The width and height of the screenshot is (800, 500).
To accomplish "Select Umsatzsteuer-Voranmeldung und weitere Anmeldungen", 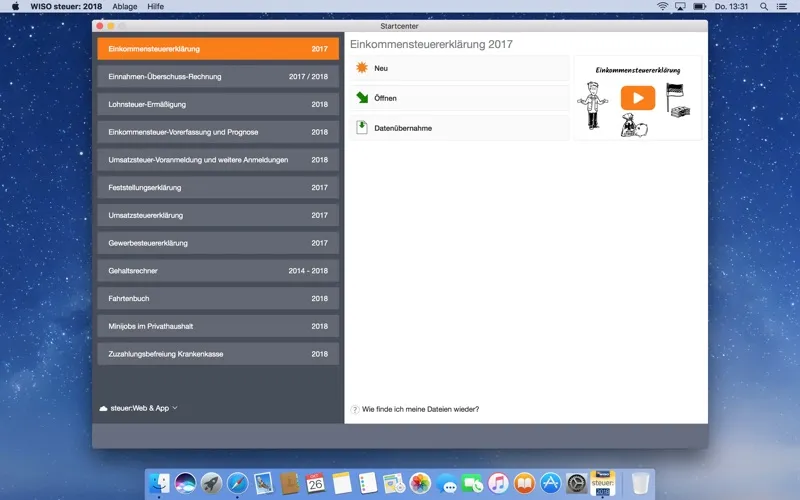I will pos(218,160).
